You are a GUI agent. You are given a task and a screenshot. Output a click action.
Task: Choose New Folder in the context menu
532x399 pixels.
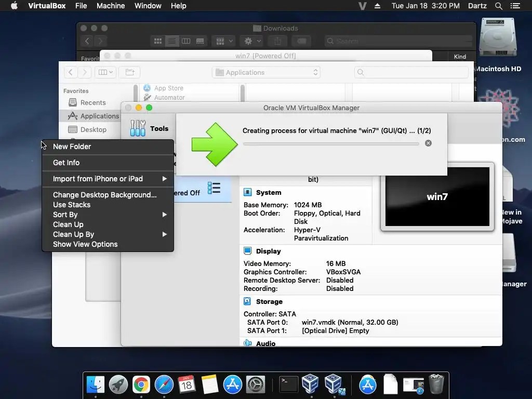[108, 147]
